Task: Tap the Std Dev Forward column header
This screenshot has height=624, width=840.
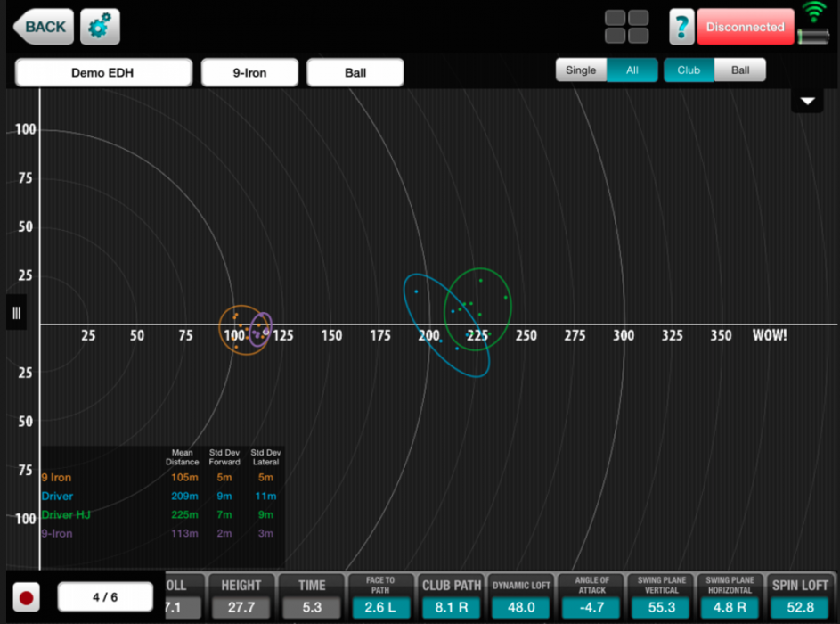Action: click(x=224, y=457)
